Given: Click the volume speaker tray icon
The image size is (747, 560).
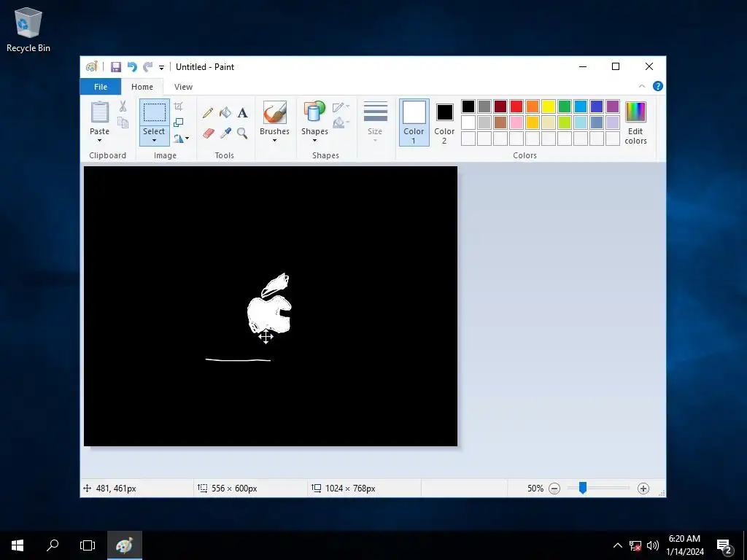Looking at the screenshot, I should click(x=653, y=545).
